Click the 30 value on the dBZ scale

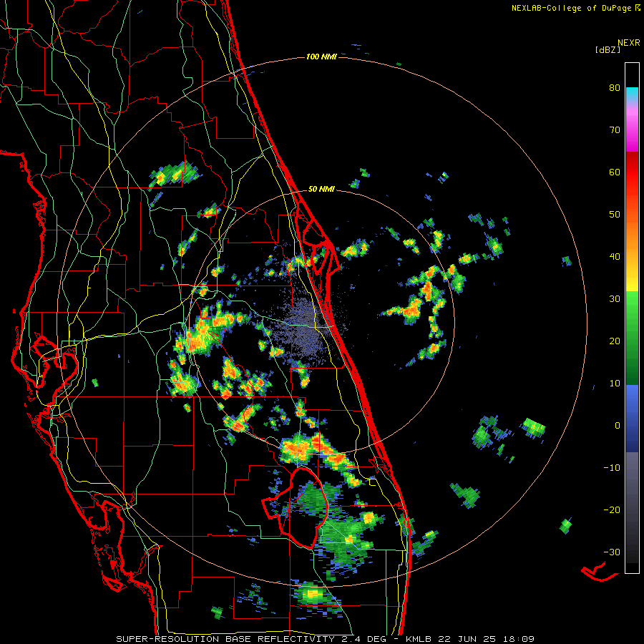[x=615, y=298]
